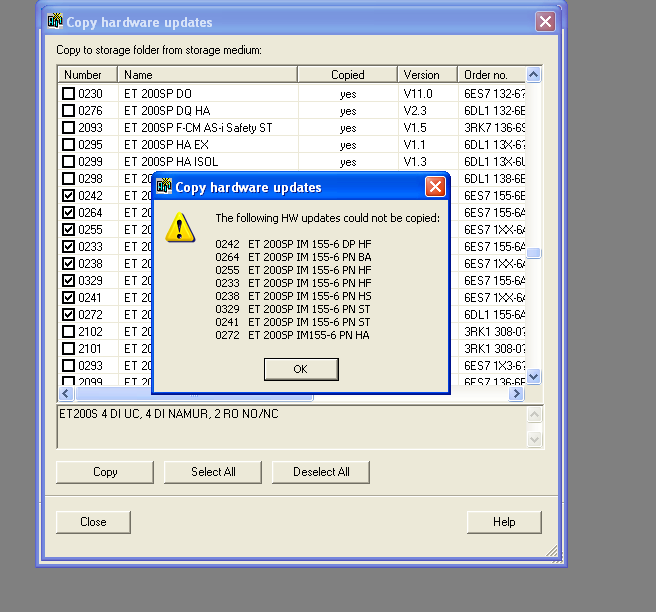Image resolution: width=656 pixels, height=612 pixels.
Task: Uncheck the checkbox for update 0272
Action: [68, 314]
